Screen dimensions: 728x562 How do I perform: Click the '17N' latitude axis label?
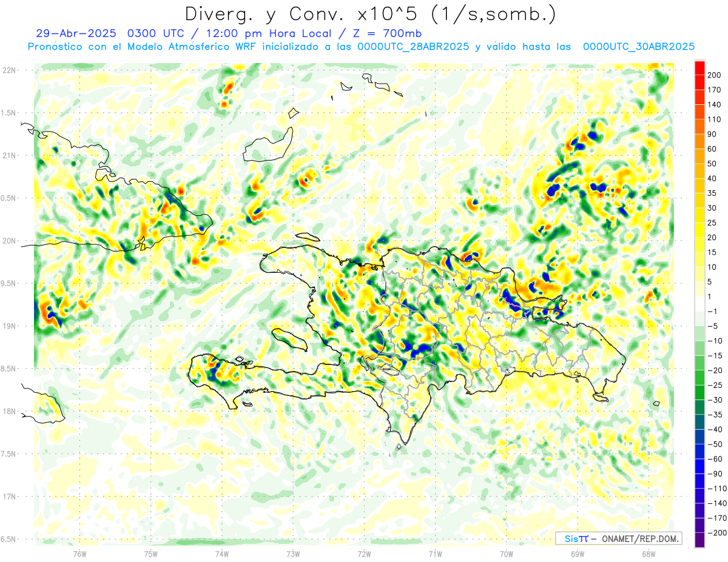pos(9,497)
